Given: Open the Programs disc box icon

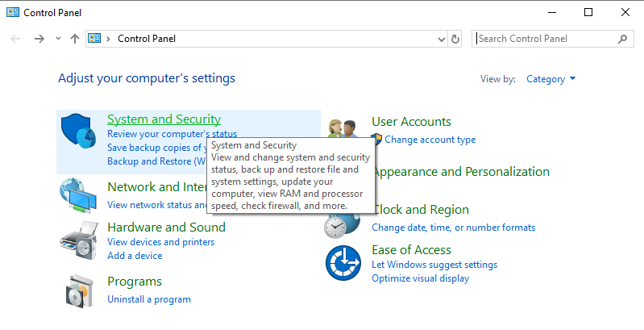Looking at the screenshot, I should (79, 291).
